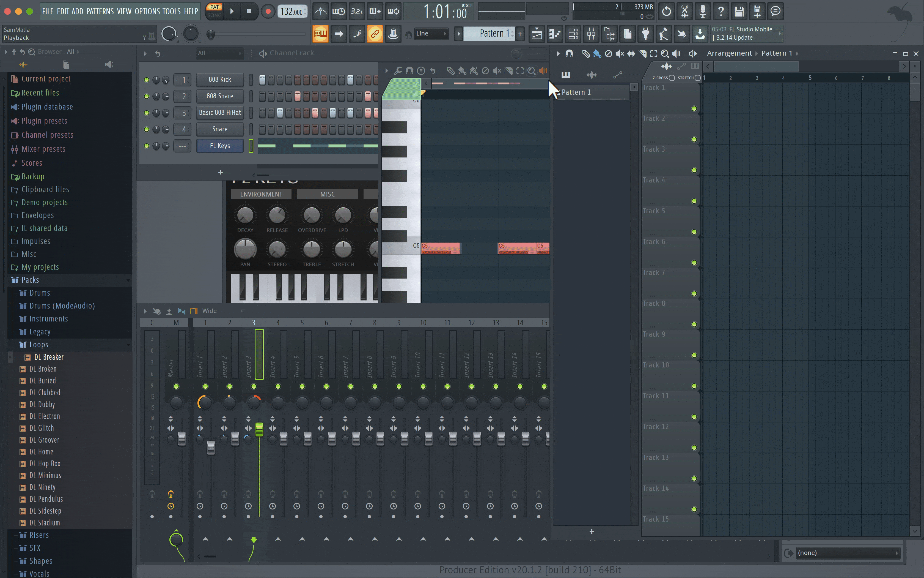Select the 808 Kick channel button
The height and width of the screenshot is (578, 924).
pyautogui.click(x=220, y=80)
